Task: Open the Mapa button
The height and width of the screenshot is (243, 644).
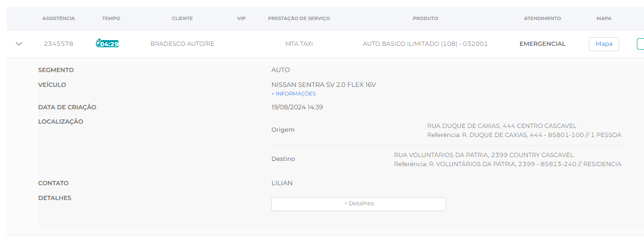Action: point(603,44)
